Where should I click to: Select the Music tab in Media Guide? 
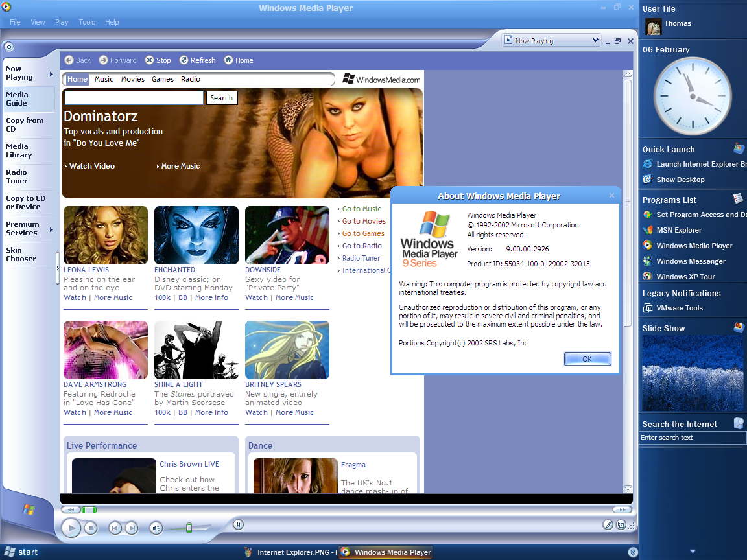pyautogui.click(x=104, y=79)
